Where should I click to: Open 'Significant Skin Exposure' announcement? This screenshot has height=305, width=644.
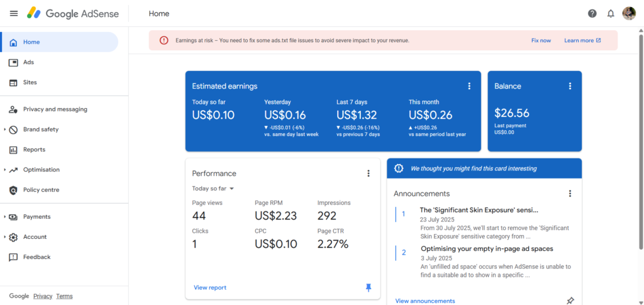(479, 210)
